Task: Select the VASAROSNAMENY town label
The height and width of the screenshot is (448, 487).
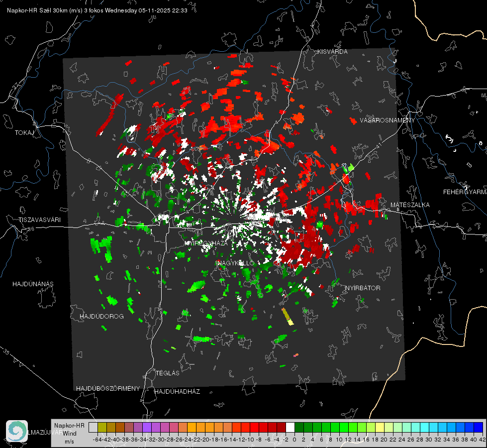Action: pyautogui.click(x=388, y=120)
